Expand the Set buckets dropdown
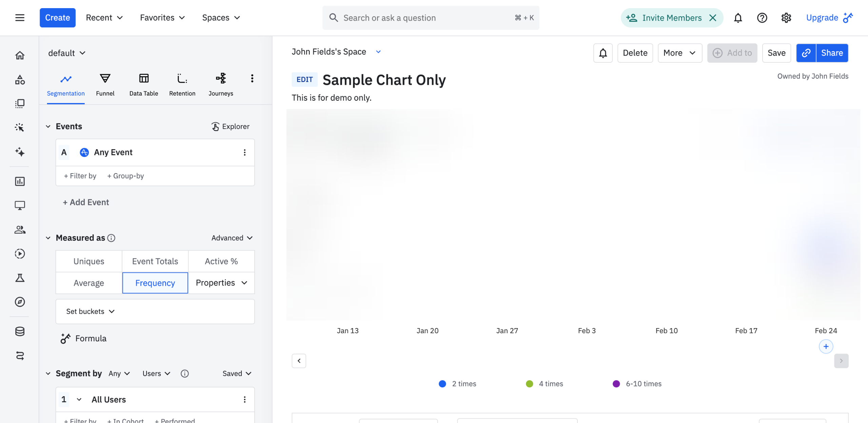The image size is (868, 423). 90,311
